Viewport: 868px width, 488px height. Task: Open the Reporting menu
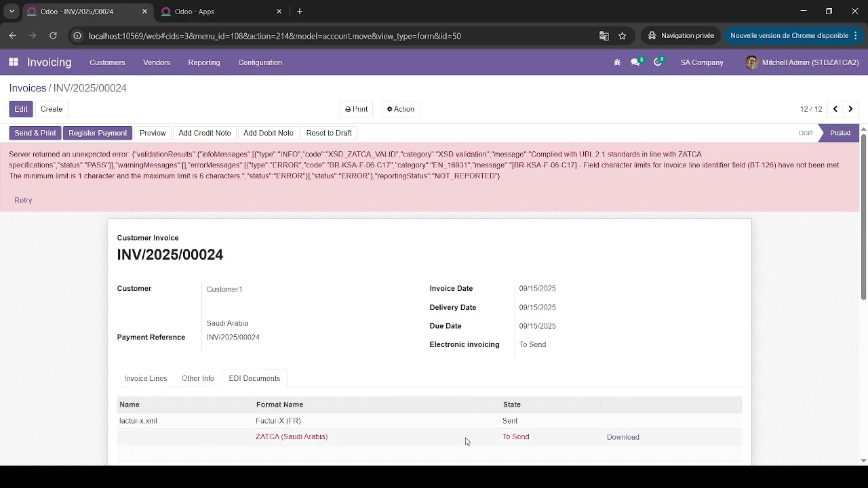tap(204, 62)
